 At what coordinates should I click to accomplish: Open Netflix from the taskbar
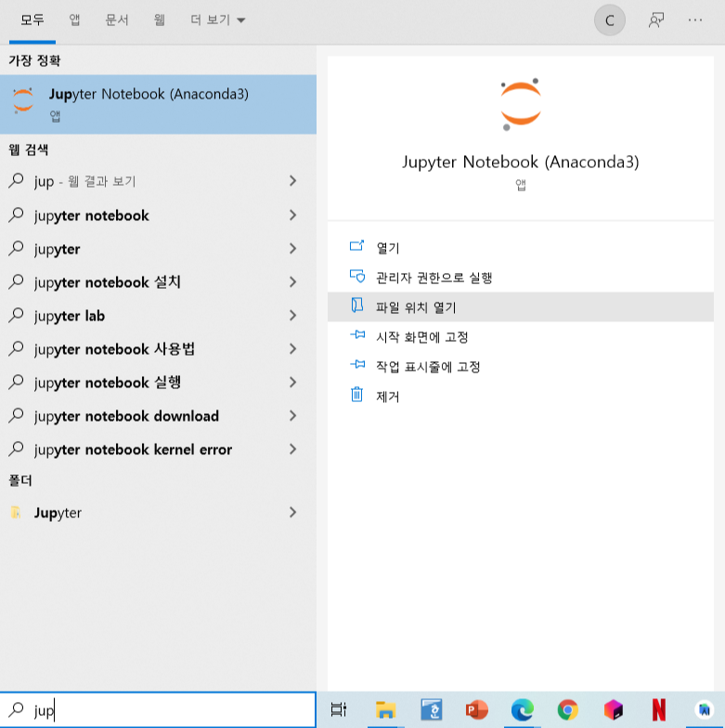pyautogui.click(x=659, y=709)
